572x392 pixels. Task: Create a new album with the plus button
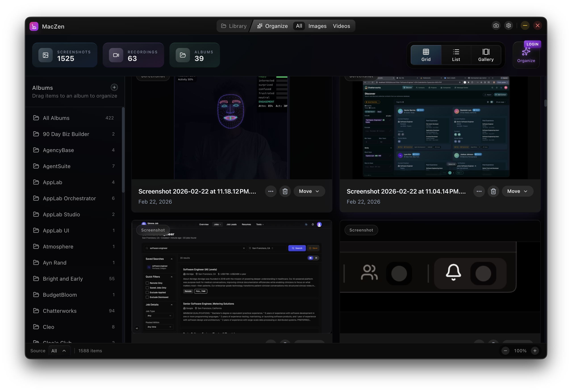tap(114, 87)
